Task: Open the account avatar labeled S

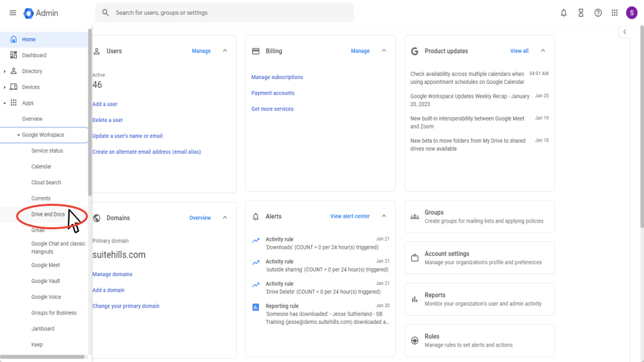Action: click(632, 13)
